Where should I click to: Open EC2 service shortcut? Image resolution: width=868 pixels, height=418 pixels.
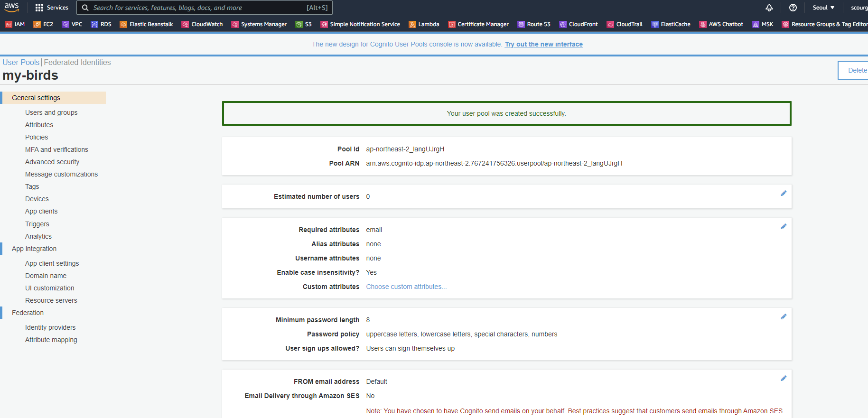point(43,24)
